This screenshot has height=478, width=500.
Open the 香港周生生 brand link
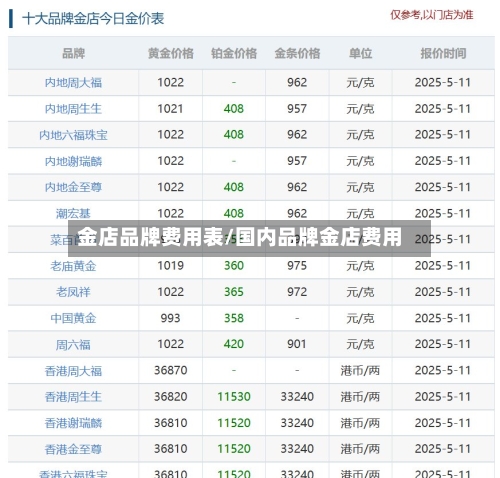(73, 397)
